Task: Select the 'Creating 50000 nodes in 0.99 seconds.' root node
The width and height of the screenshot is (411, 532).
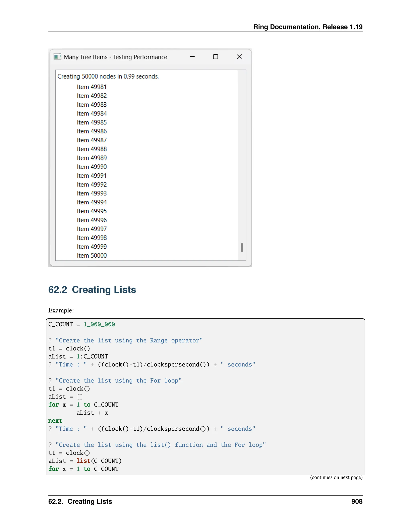Action: click(108, 76)
